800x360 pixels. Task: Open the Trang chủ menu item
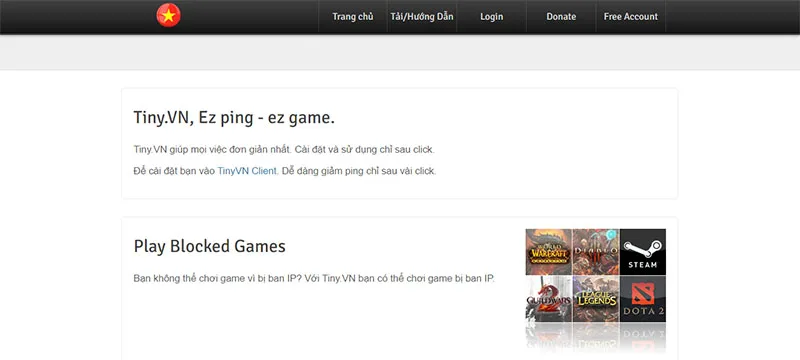pos(353,17)
